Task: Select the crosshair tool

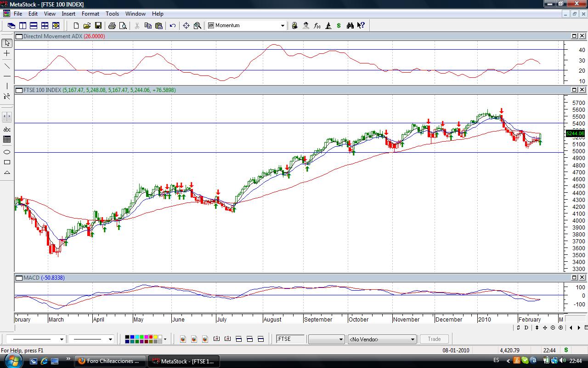Action: [7, 54]
